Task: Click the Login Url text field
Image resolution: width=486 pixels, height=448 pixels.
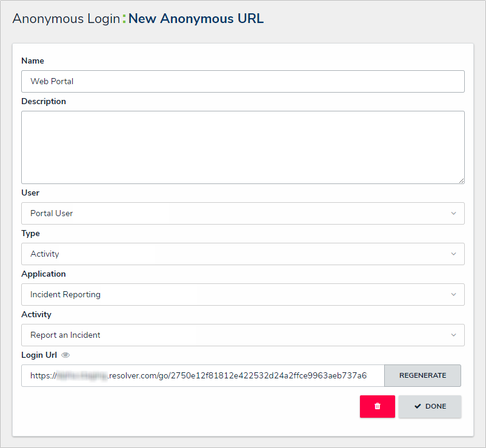Action: coord(203,375)
